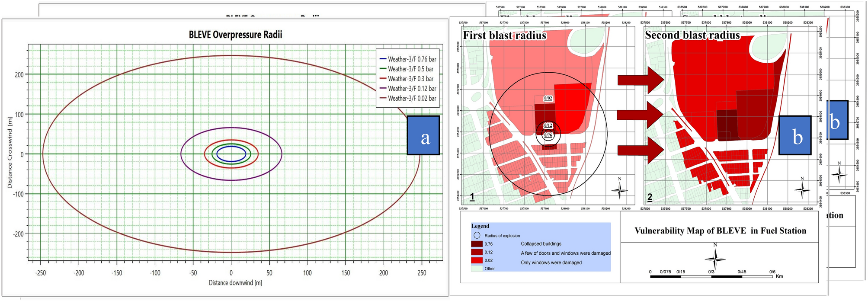This screenshot has width=868, height=301.
Task: Click the topmost dark red arrow between maps
Action: pos(641,80)
